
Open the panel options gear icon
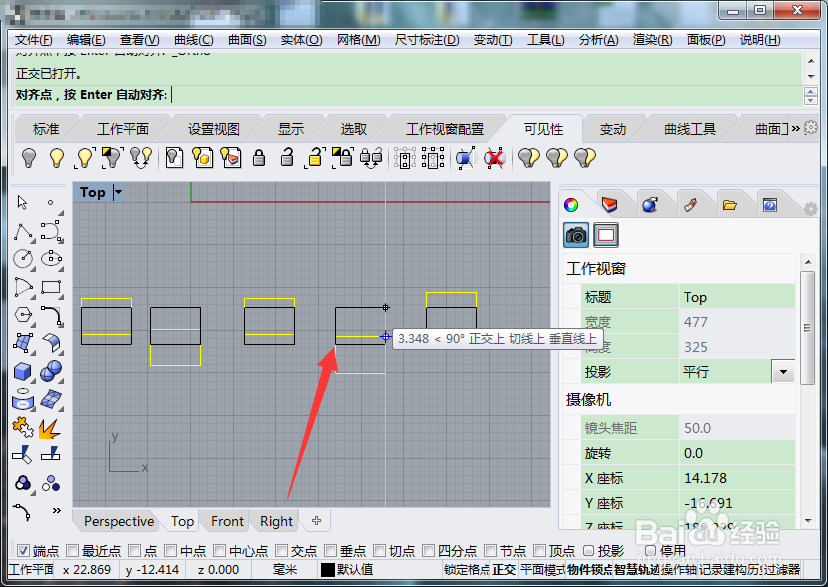(x=811, y=209)
